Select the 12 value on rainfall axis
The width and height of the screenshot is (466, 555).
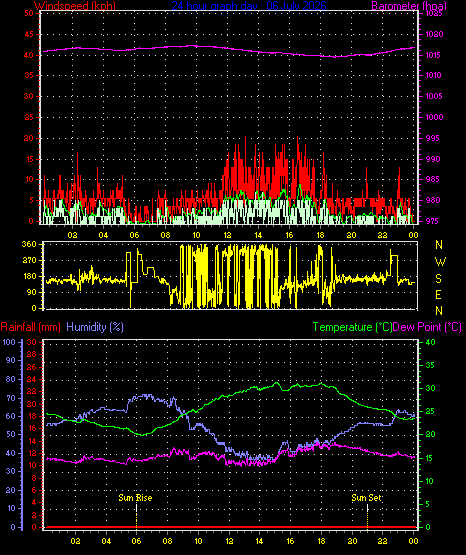tap(32, 453)
